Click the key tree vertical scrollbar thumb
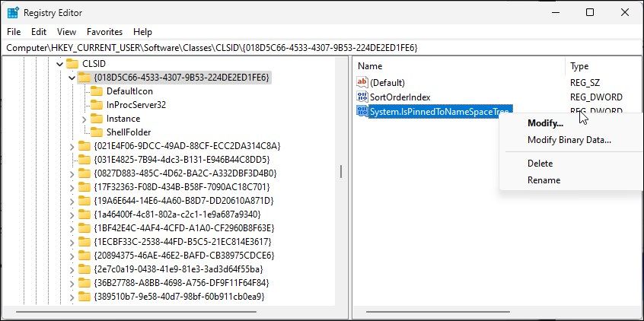 [341, 172]
